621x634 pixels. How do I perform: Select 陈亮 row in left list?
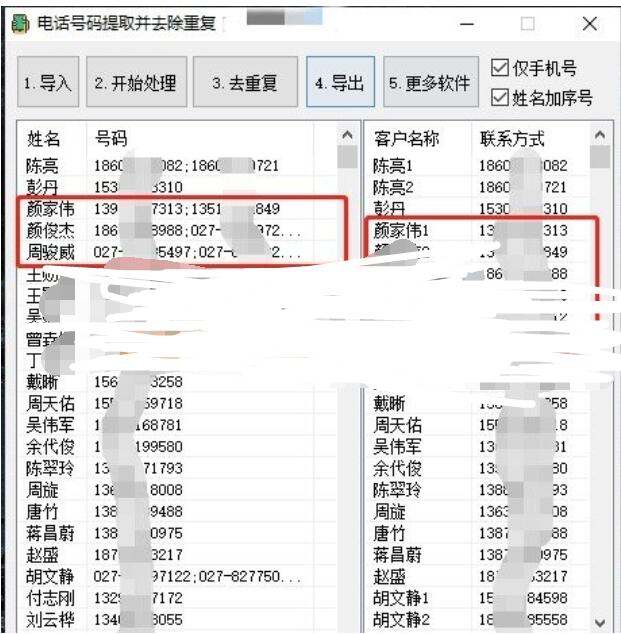click(43, 166)
